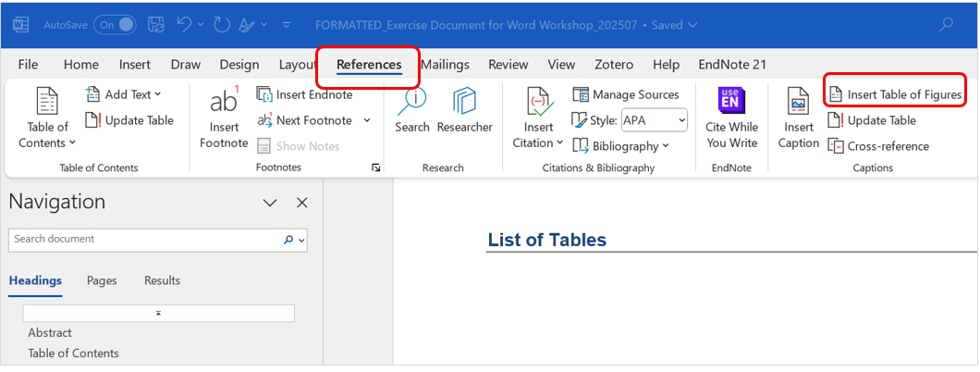980x372 pixels.
Task: Jump to the Abstract heading
Action: tap(50, 333)
